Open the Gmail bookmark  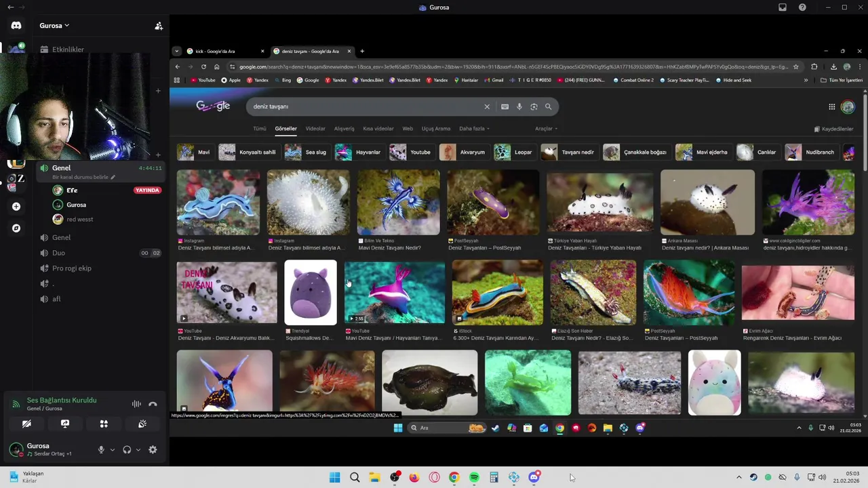click(493, 80)
